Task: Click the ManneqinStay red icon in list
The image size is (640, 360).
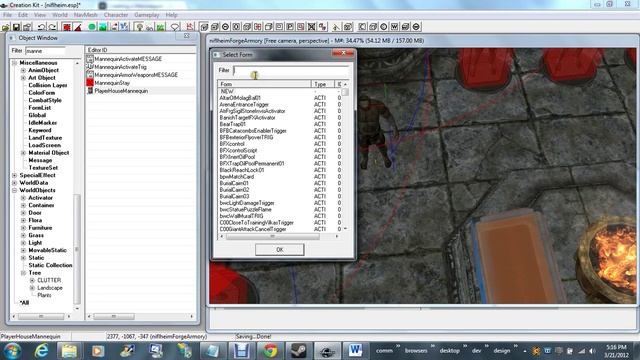Action: click(90, 83)
